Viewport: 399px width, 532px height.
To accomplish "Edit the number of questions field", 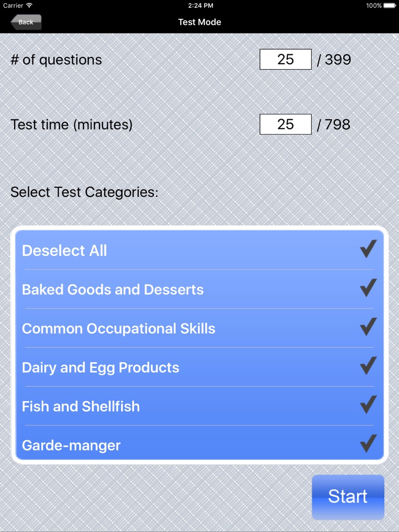I will pyautogui.click(x=286, y=59).
